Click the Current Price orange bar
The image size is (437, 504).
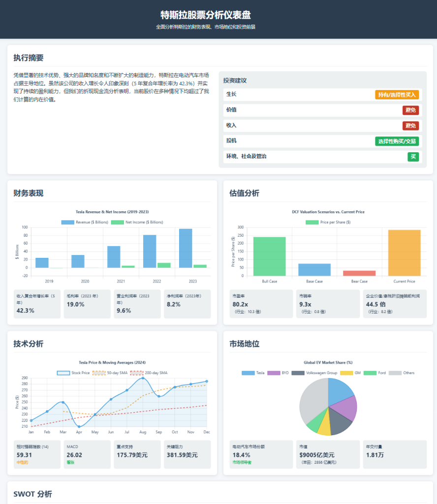(404, 252)
